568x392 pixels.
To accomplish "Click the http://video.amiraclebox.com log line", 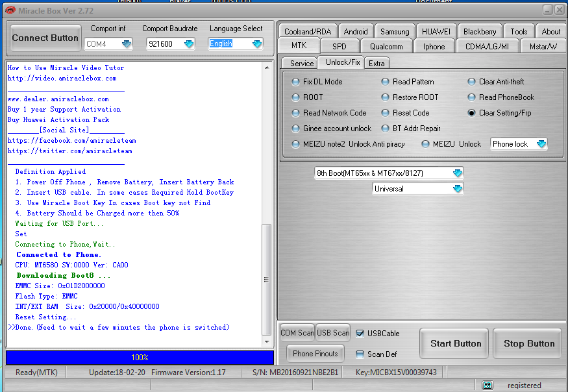I will click(62, 79).
